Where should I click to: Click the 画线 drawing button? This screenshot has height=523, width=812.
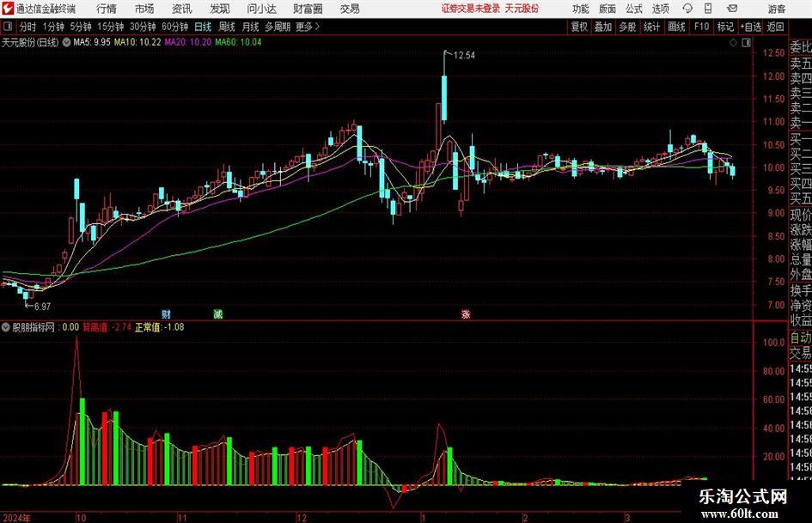676,27
